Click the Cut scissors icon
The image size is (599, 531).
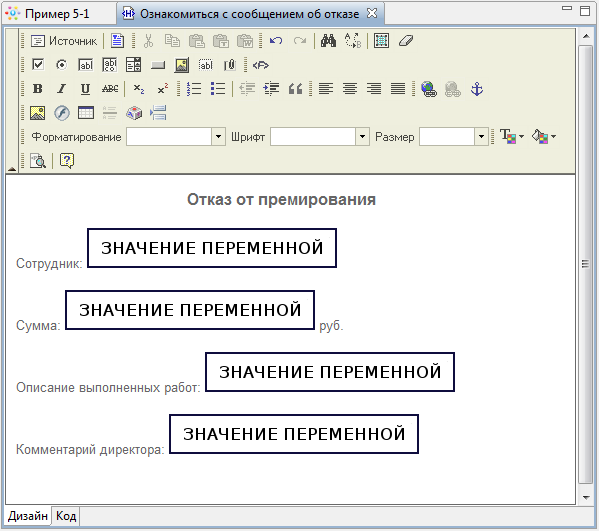148,41
